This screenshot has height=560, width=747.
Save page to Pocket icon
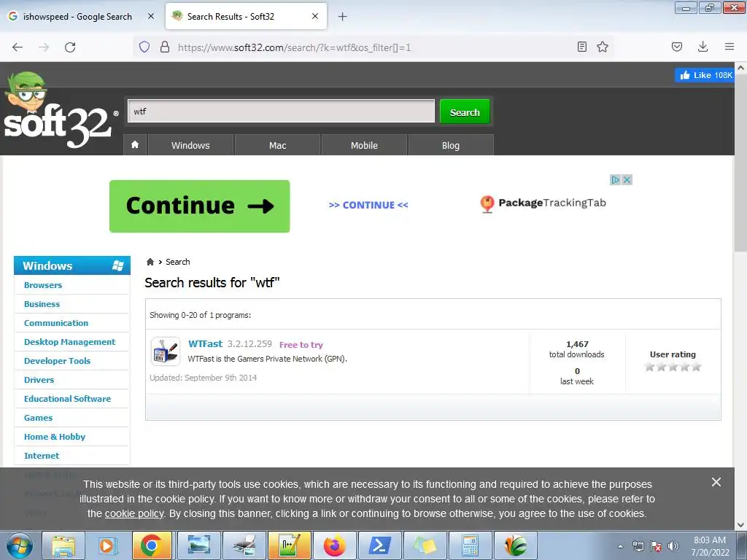pos(677,47)
